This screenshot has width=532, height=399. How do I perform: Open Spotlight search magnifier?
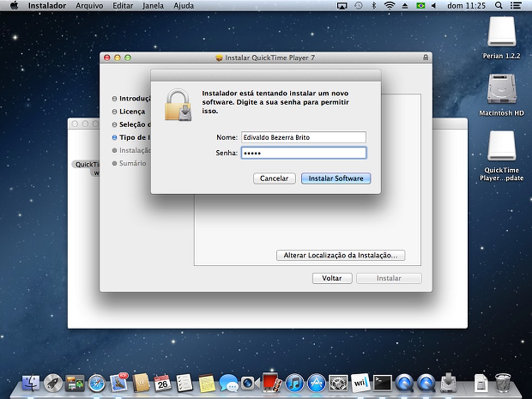tap(498, 5)
